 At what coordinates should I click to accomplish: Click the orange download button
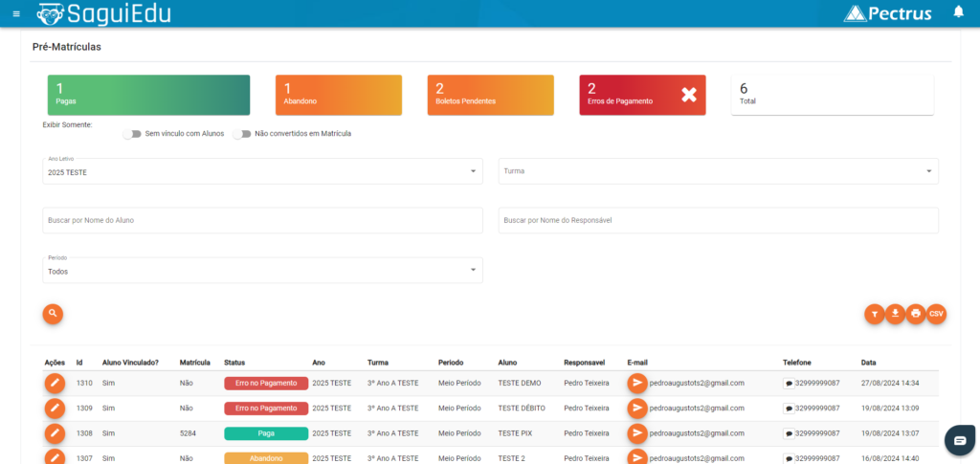895,314
